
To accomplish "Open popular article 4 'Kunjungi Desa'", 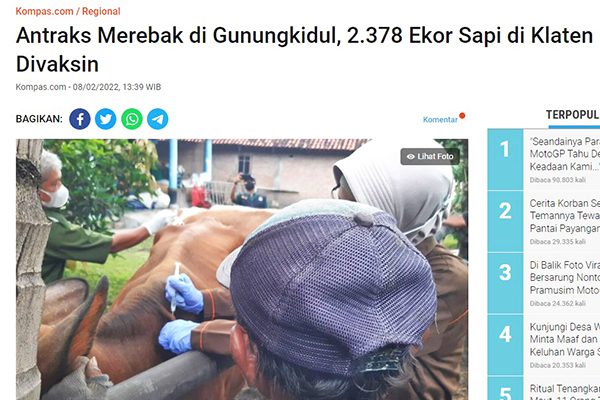I will click(x=564, y=340).
